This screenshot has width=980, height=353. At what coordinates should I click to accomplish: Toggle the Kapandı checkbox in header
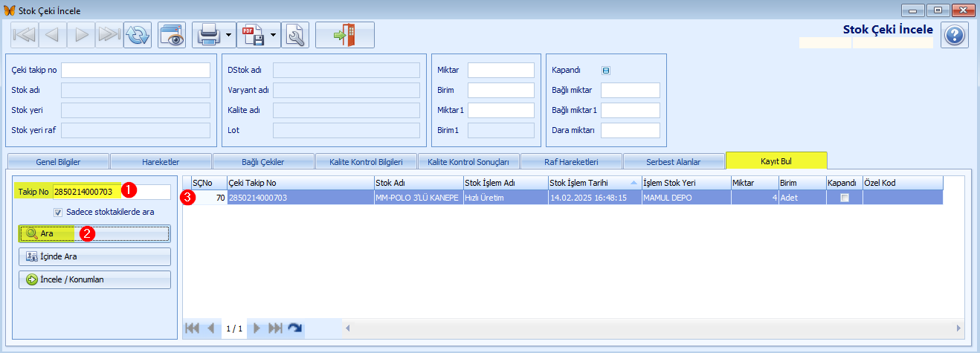pos(606,71)
